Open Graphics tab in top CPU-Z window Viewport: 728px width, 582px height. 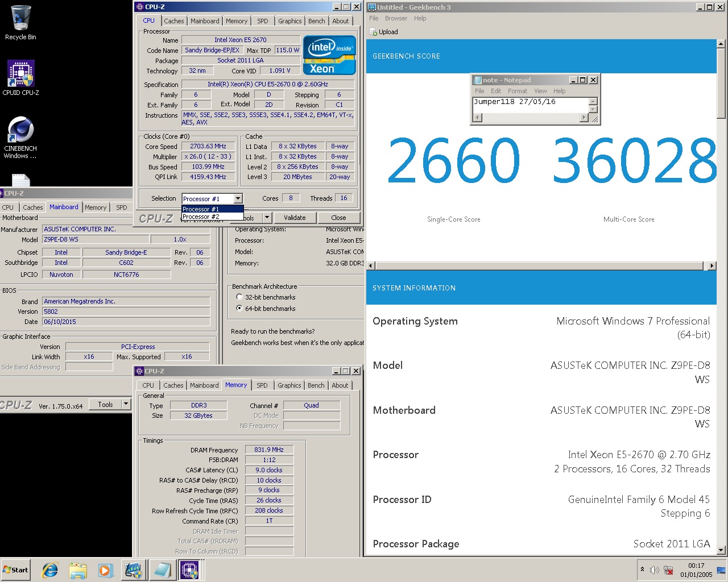click(290, 21)
